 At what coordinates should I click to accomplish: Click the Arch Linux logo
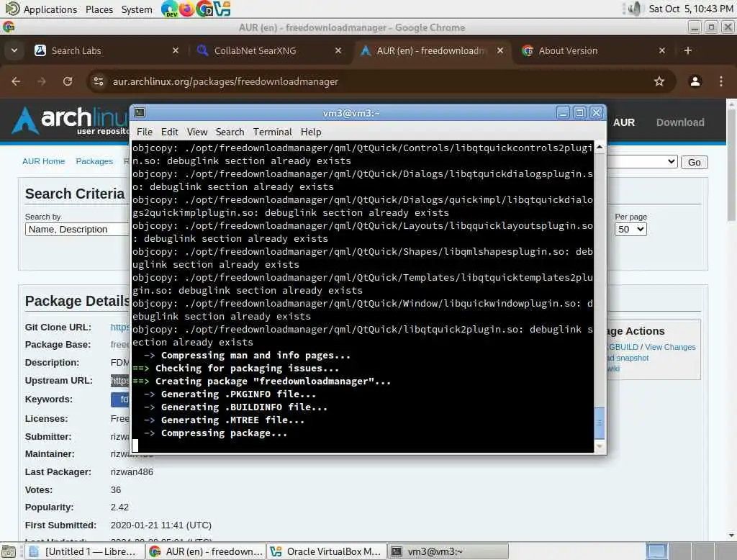coord(70,120)
